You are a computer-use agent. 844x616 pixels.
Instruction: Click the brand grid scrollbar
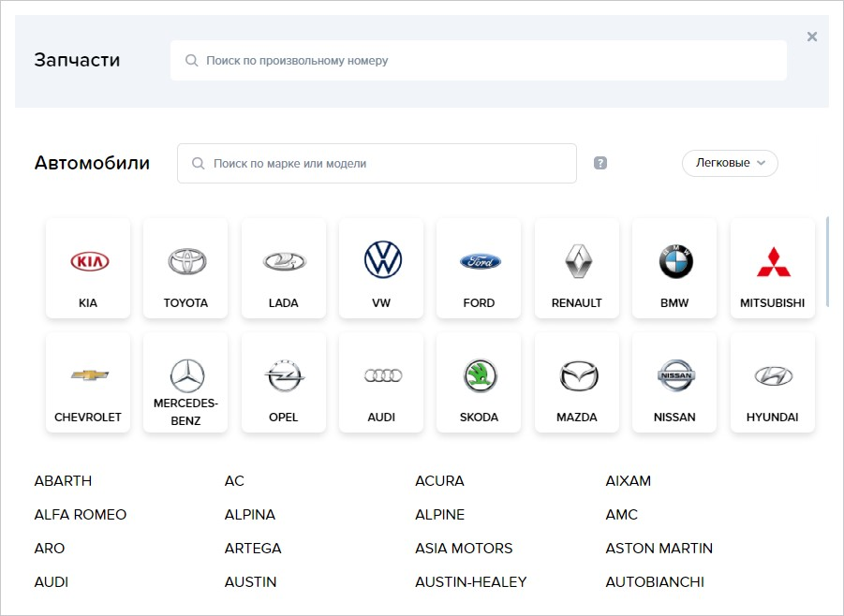[827, 261]
